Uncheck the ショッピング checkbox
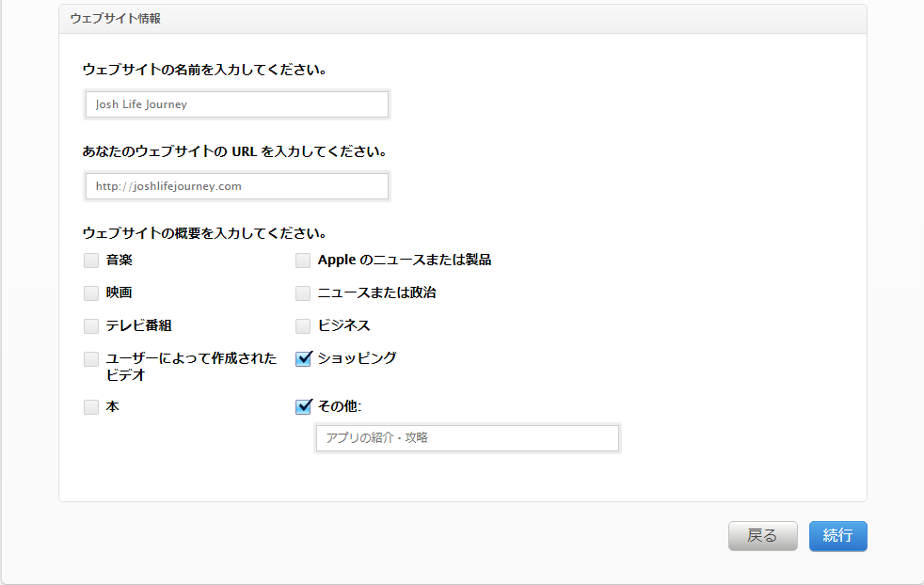924x585 pixels. pos(303,358)
